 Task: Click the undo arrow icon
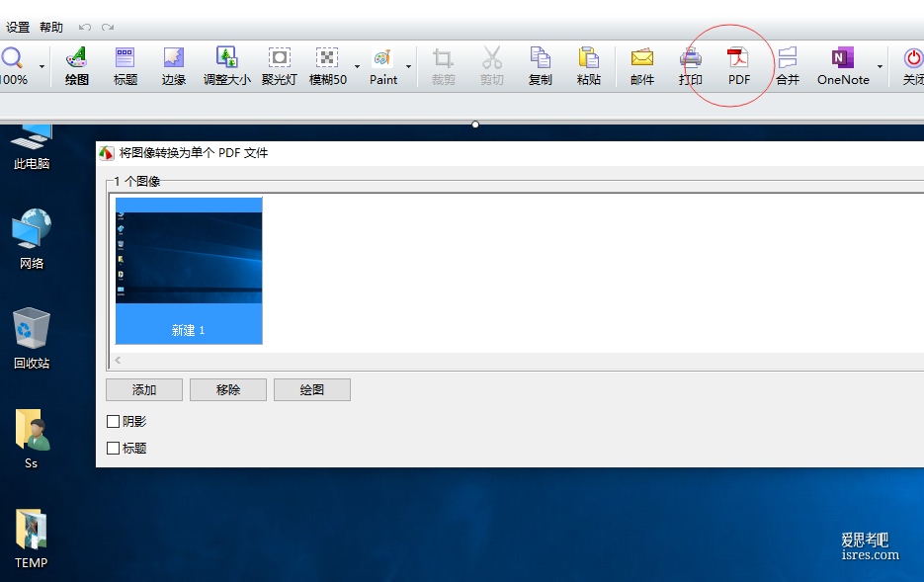[85, 27]
